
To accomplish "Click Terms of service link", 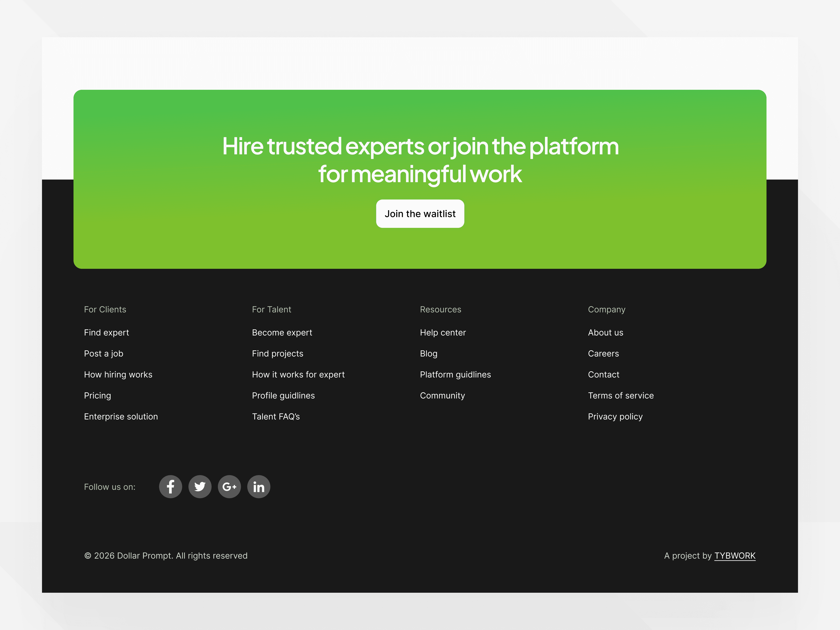I will click(621, 395).
